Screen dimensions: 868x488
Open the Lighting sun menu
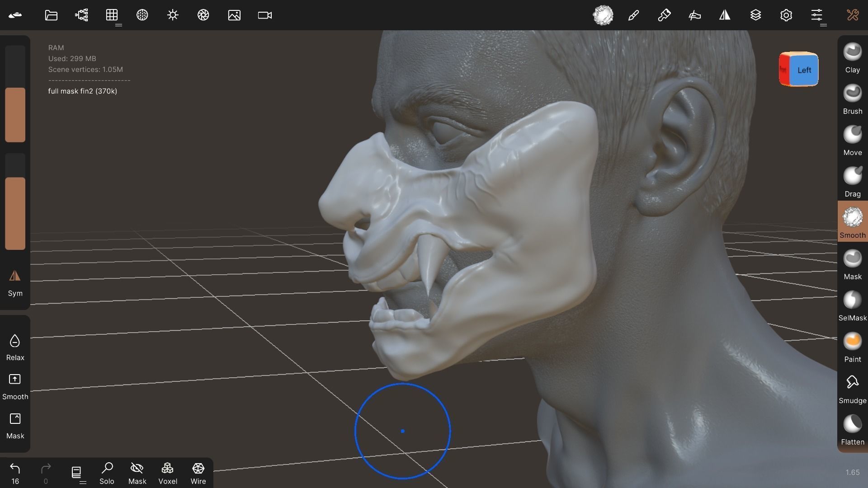[173, 15]
